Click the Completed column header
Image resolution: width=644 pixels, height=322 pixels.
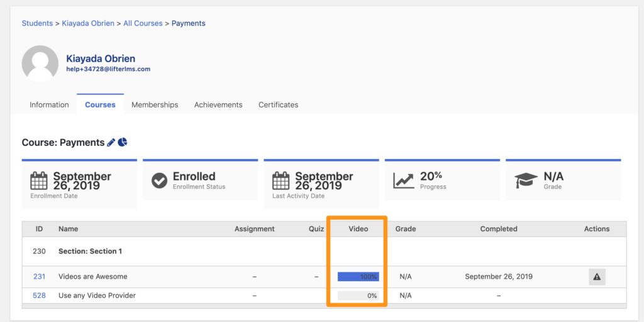[x=499, y=229]
